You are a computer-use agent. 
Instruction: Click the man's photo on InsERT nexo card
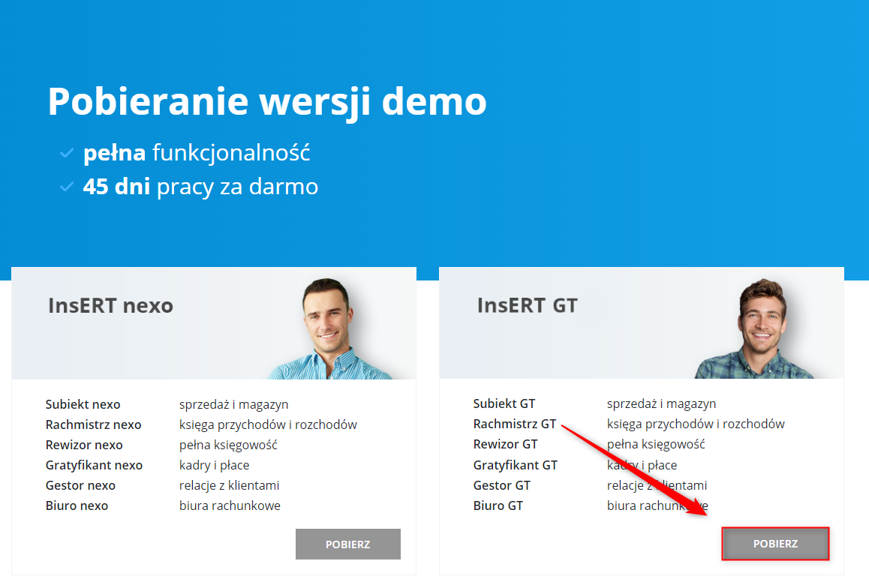point(332,329)
